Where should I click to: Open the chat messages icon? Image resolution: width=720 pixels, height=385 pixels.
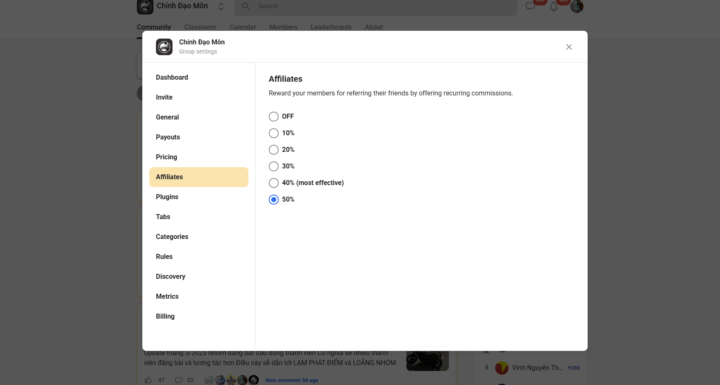point(530,6)
